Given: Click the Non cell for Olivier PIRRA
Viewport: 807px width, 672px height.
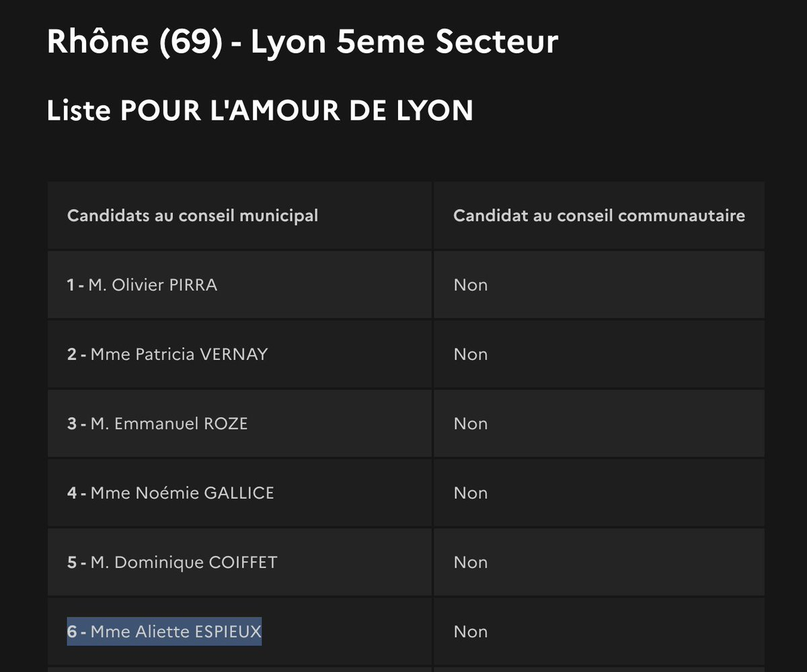Looking at the screenshot, I should tap(470, 285).
